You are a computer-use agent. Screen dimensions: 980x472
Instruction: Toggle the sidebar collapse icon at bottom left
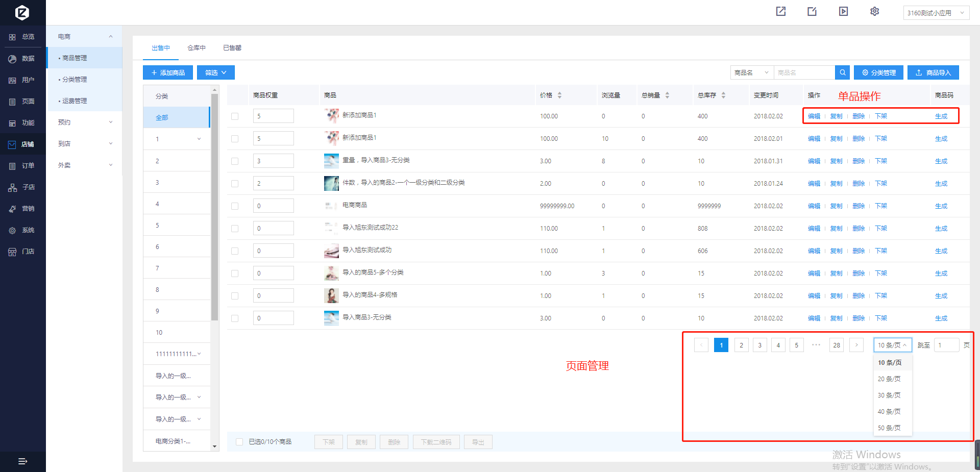tap(22, 461)
